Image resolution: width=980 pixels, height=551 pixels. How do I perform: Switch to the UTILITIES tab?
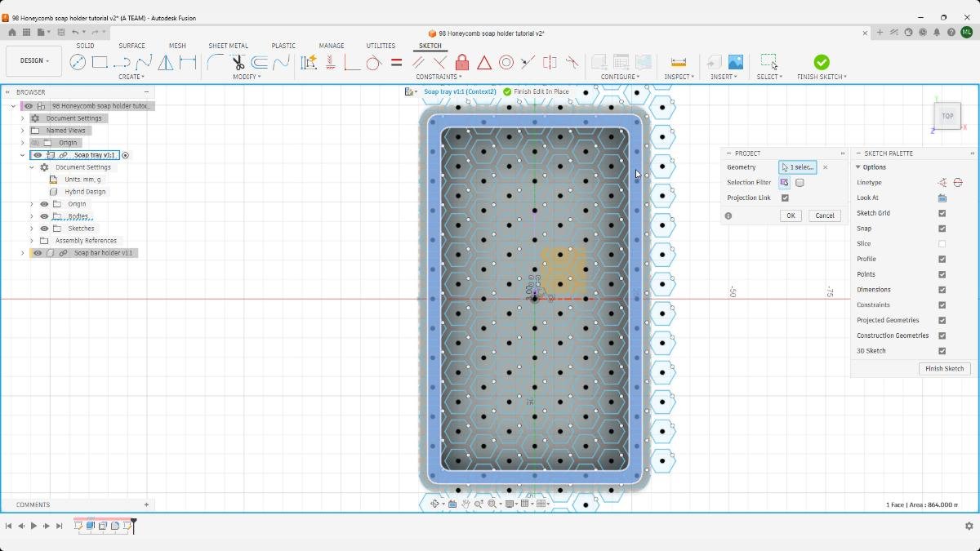click(381, 46)
